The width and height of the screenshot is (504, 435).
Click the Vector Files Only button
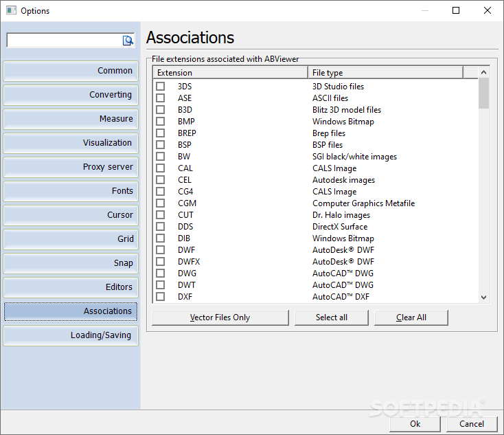point(220,317)
